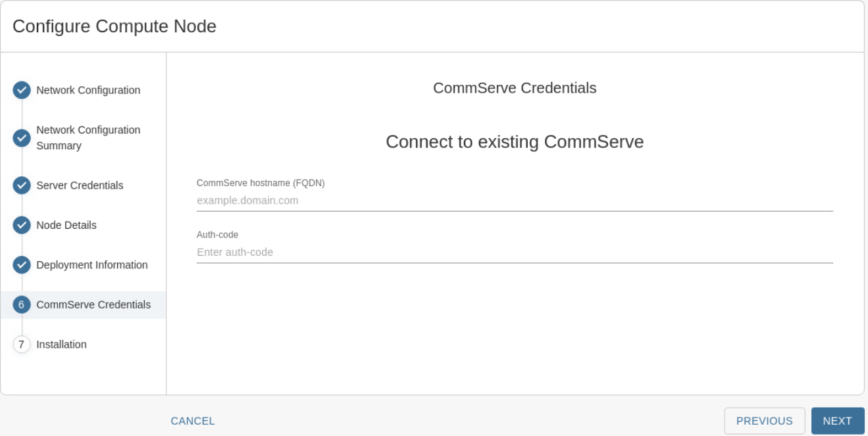
Task: Click the PREVIOUS button
Action: [765, 421]
